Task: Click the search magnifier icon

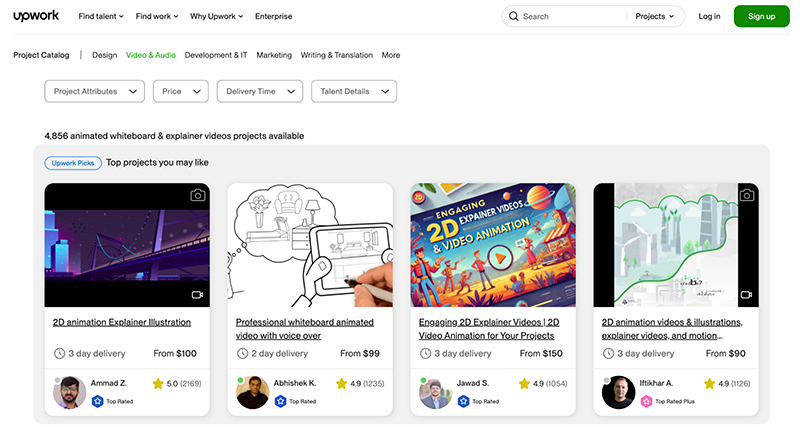Action: (513, 16)
